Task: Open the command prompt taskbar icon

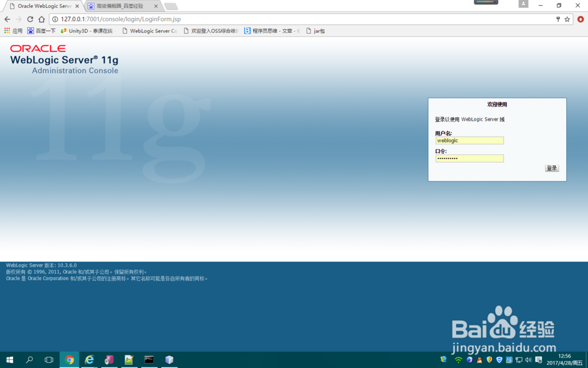Action: (x=149, y=360)
